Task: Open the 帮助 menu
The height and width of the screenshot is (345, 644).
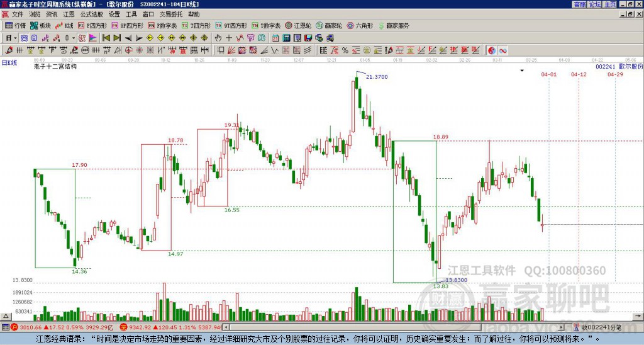Action: click(194, 14)
